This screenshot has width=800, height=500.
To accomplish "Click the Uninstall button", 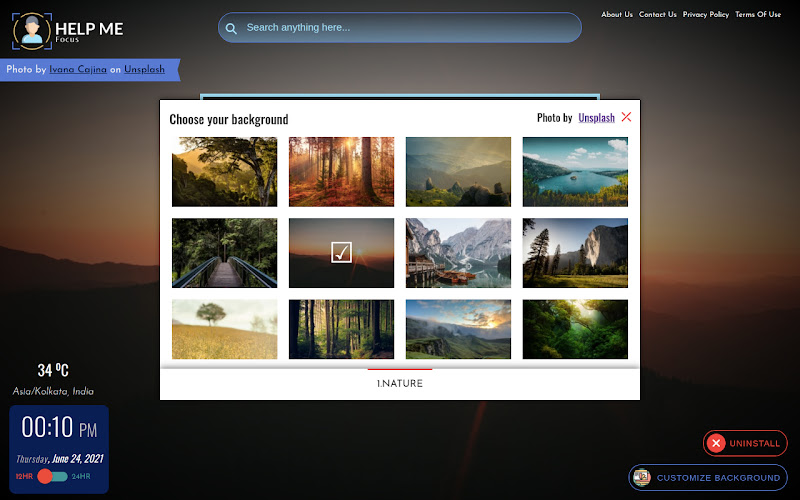I will [745, 443].
